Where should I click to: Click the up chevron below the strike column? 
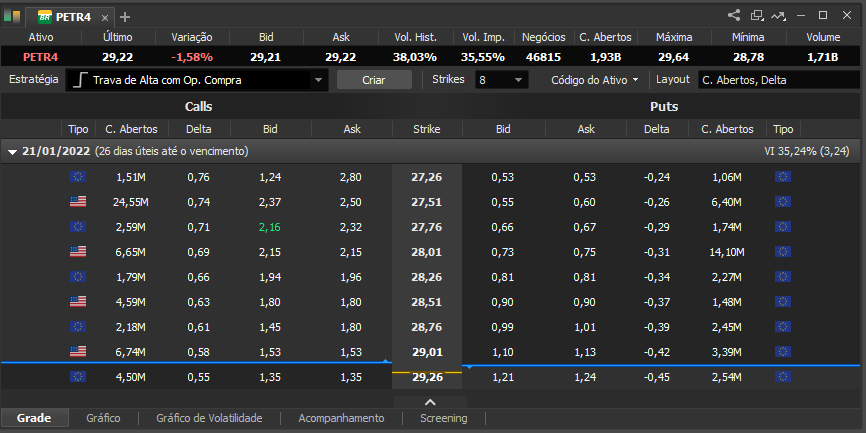430,402
